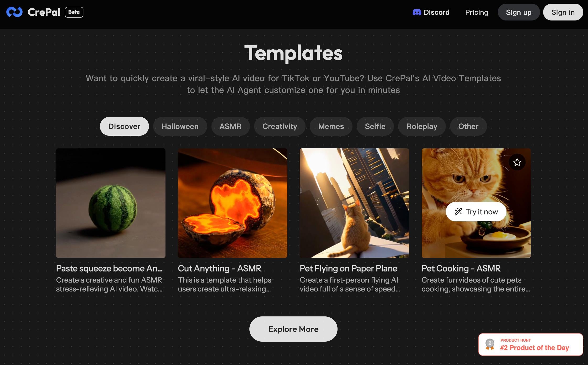This screenshot has width=588, height=365.
Task: Open the Cut Anything - ASMR thumbnail
Action: coord(232,203)
